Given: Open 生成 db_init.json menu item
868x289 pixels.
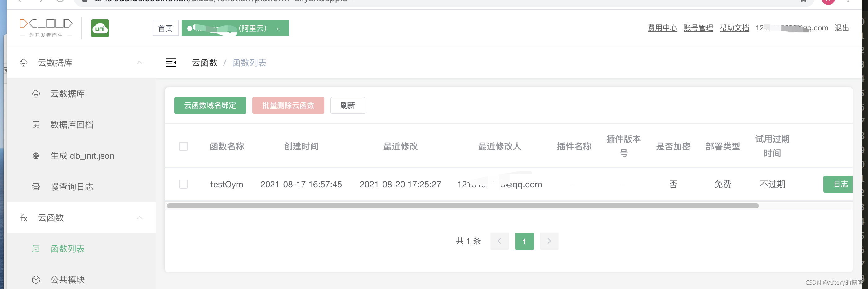Looking at the screenshot, I should (81, 156).
